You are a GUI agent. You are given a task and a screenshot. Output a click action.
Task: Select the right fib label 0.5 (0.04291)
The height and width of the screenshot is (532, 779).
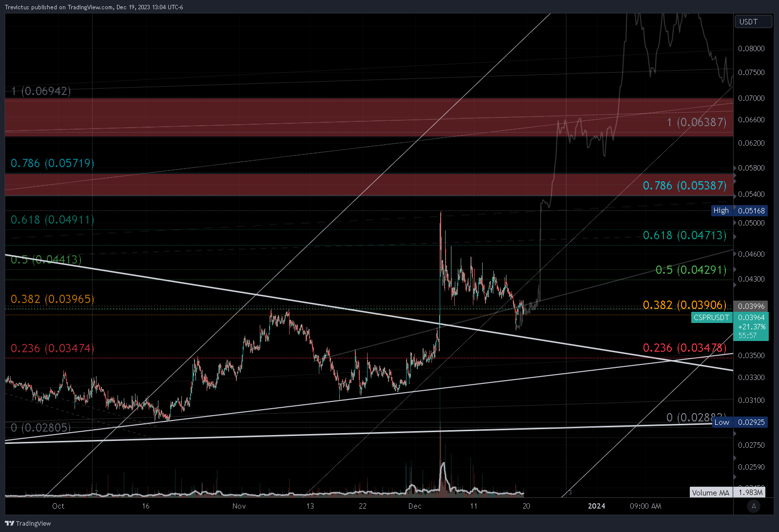click(691, 270)
